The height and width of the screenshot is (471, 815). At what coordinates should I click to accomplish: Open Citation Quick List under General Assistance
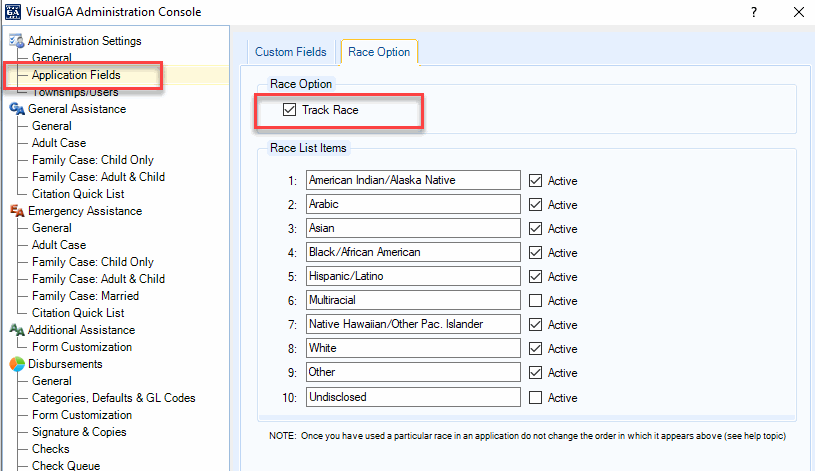(x=78, y=194)
